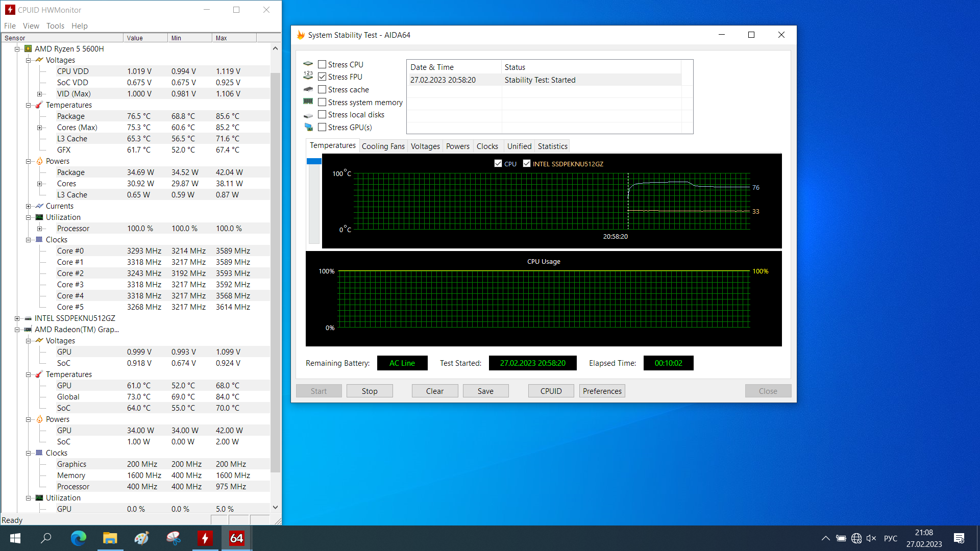This screenshot has width=980, height=551.
Task: Expand the Currents tree node
Action: 29,206
